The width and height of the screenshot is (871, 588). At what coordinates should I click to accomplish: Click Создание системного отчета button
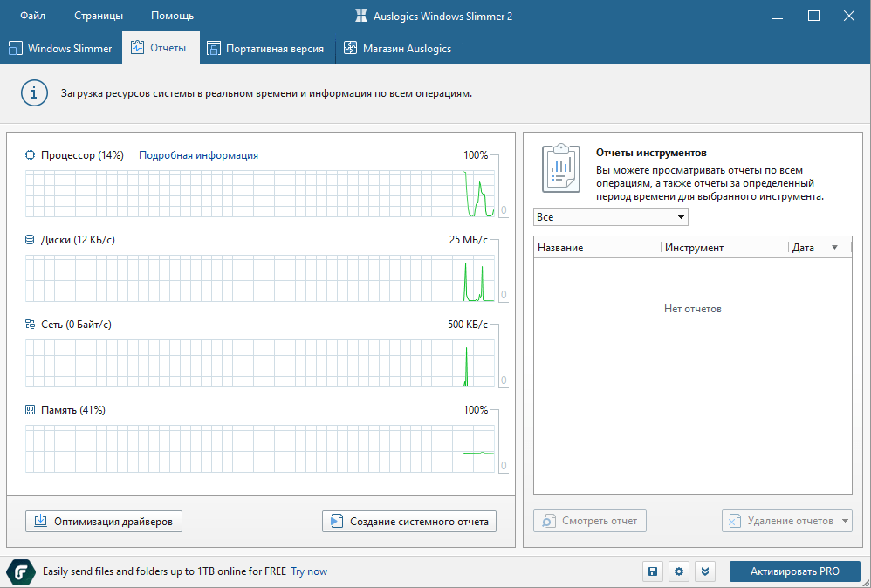pyautogui.click(x=409, y=522)
